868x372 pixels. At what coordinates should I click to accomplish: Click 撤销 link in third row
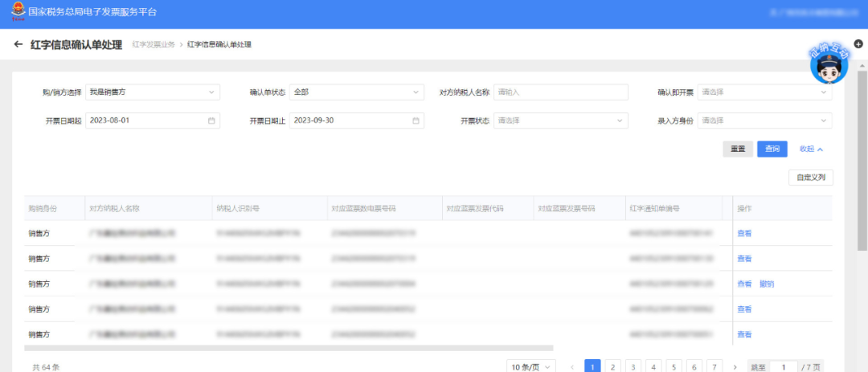click(767, 284)
